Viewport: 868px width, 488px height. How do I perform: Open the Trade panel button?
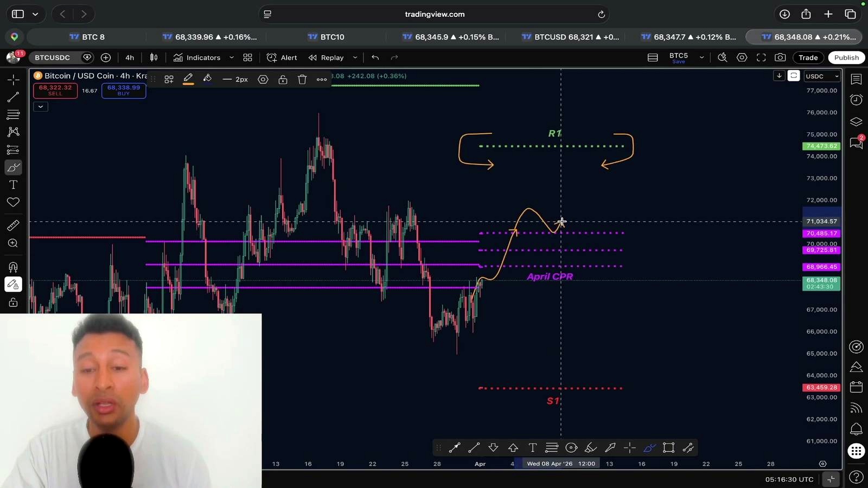click(808, 57)
